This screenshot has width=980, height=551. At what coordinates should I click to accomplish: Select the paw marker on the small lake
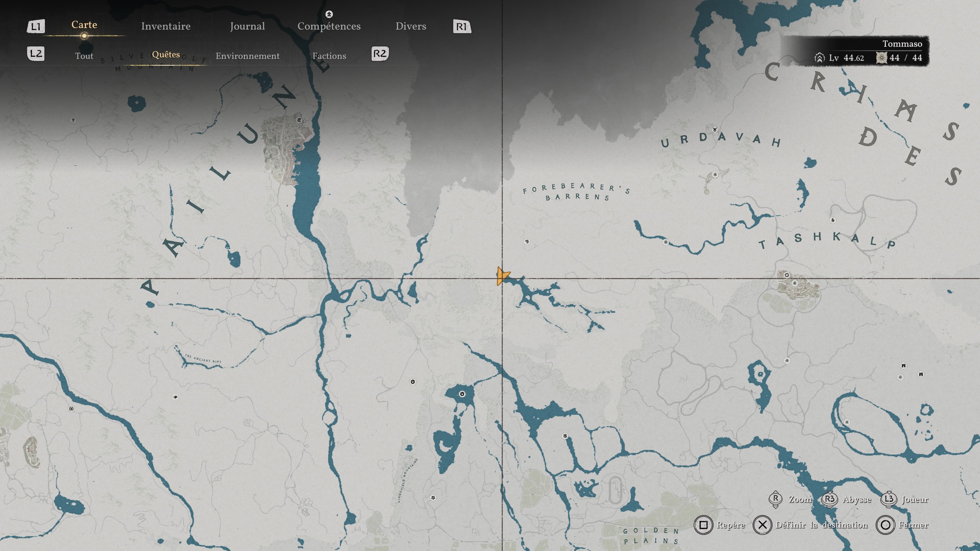(x=462, y=394)
